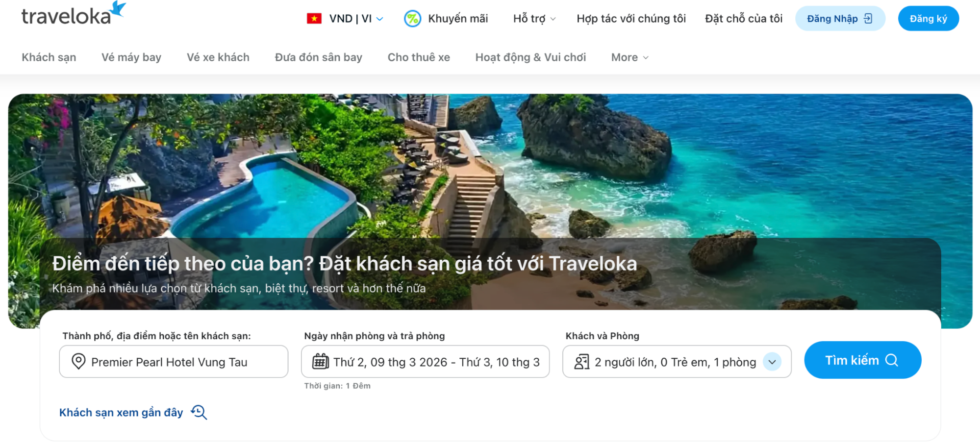Click the Đăng ký sign up button

click(x=928, y=19)
